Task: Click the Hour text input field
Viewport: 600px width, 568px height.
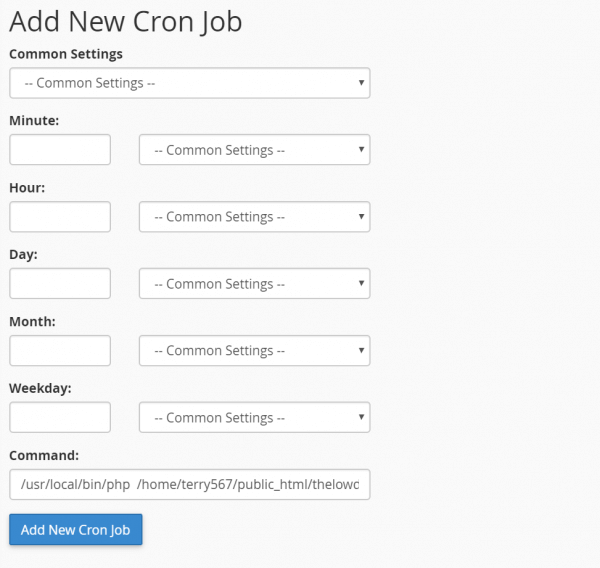Action: [60, 217]
